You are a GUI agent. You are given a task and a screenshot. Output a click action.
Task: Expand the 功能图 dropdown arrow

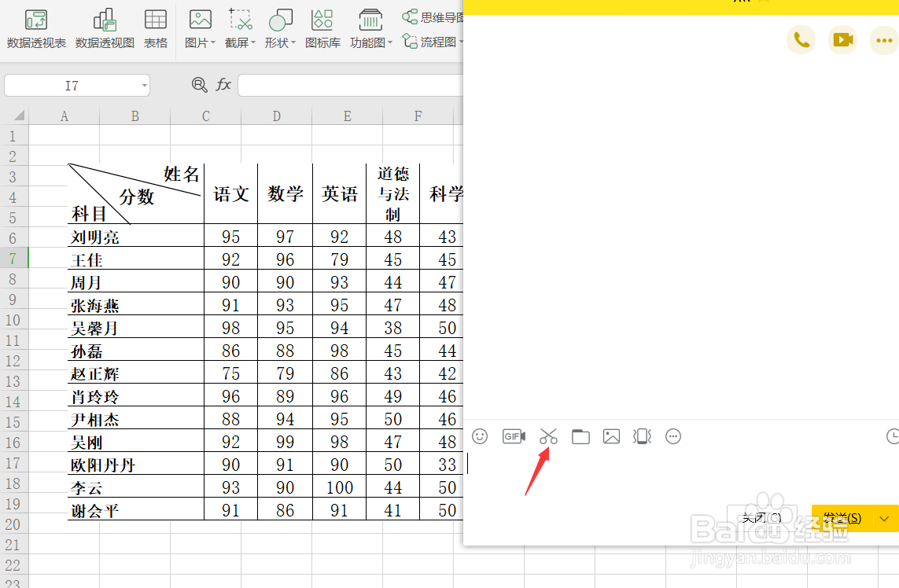coord(390,42)
